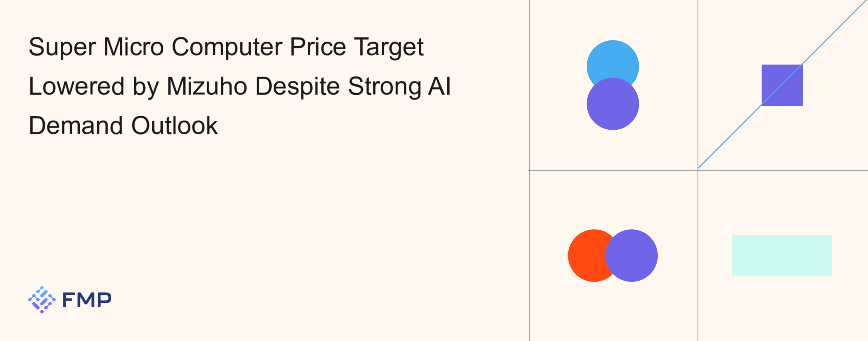Click the word "Outlook" in the headline
The image size is (868, 341).
click(x=175, y=126)
